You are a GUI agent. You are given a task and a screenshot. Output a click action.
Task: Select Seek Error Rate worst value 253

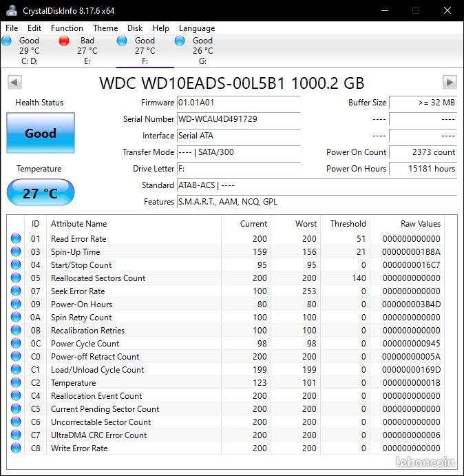pos(309,291)
